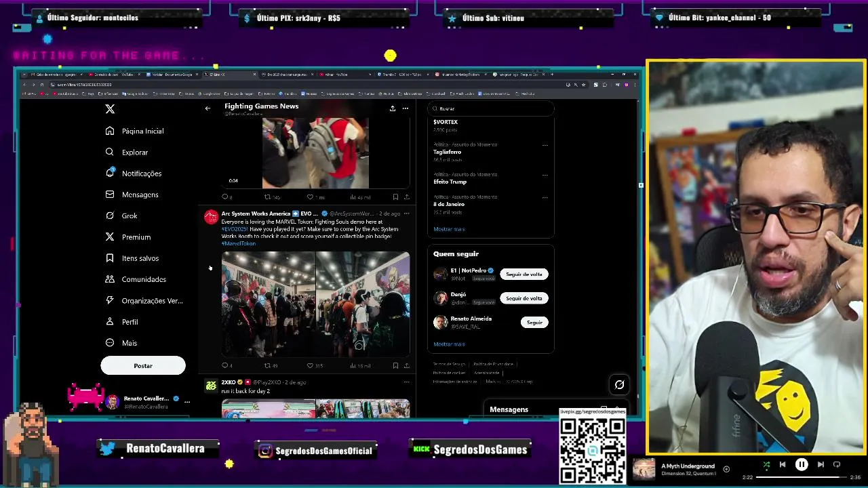868x488 pixels.
Task: Open Comunidades in the sidebar
Action: pyautogui.click(x=136, y=279)
